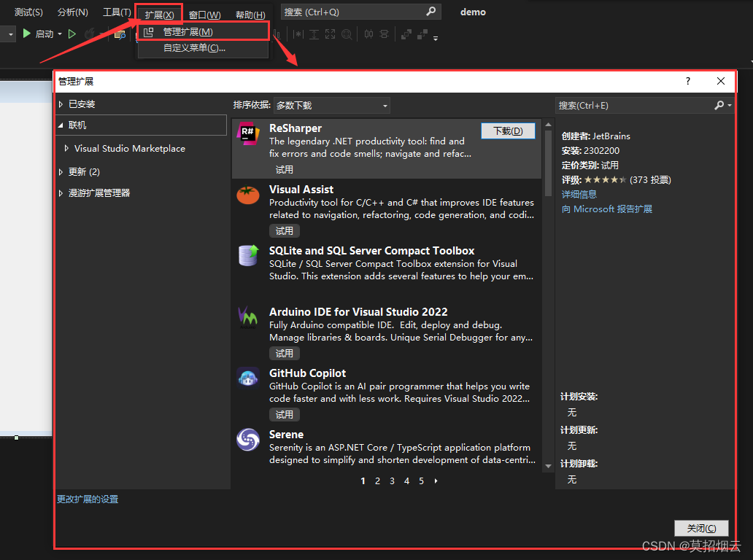Viewport: 753px width, 560px height.
Task: Go to results page 5
Action: pyautogui.click(x=421, y=481)
